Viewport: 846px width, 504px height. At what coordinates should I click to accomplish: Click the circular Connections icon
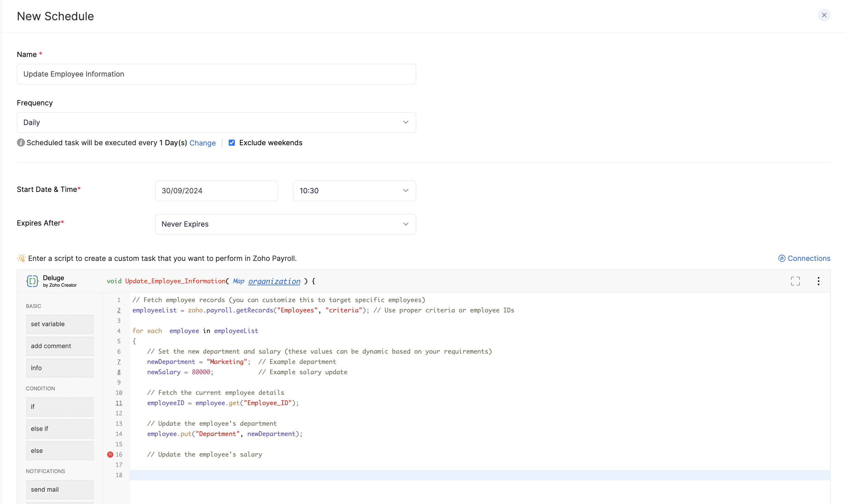[782, 258]
